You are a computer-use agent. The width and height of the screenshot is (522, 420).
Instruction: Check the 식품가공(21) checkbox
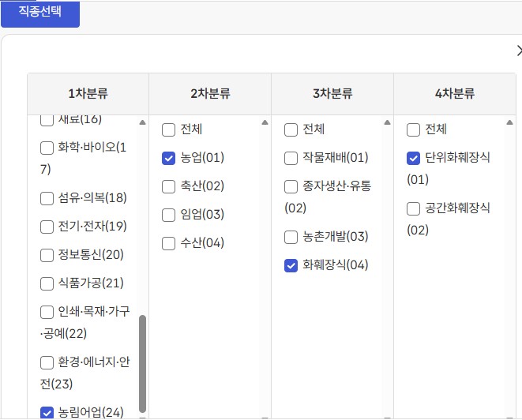tap(47, 283)
